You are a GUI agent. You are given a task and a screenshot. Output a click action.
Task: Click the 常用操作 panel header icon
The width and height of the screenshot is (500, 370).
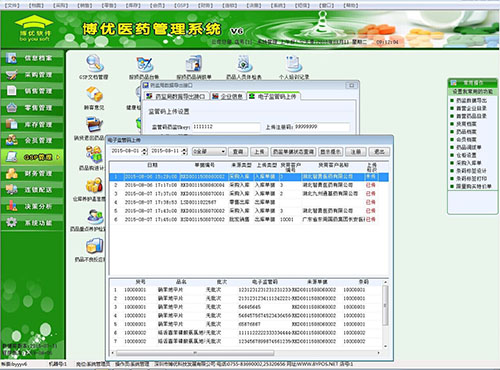tap(454, 82)
